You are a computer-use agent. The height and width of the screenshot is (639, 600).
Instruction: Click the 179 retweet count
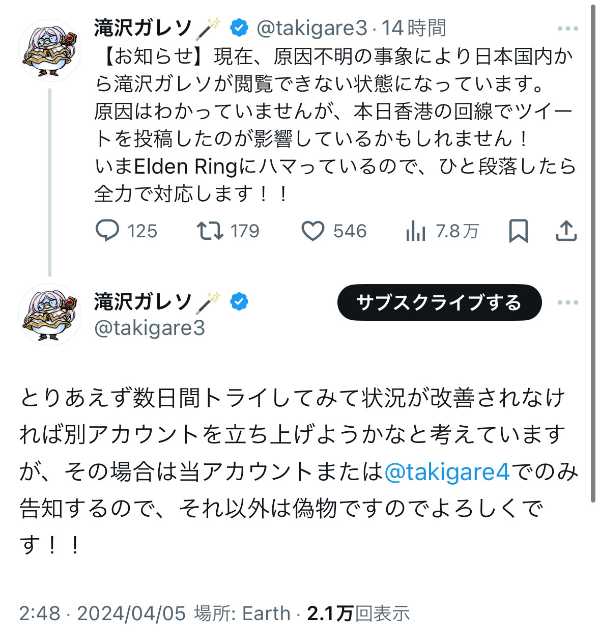pos(245,231)
